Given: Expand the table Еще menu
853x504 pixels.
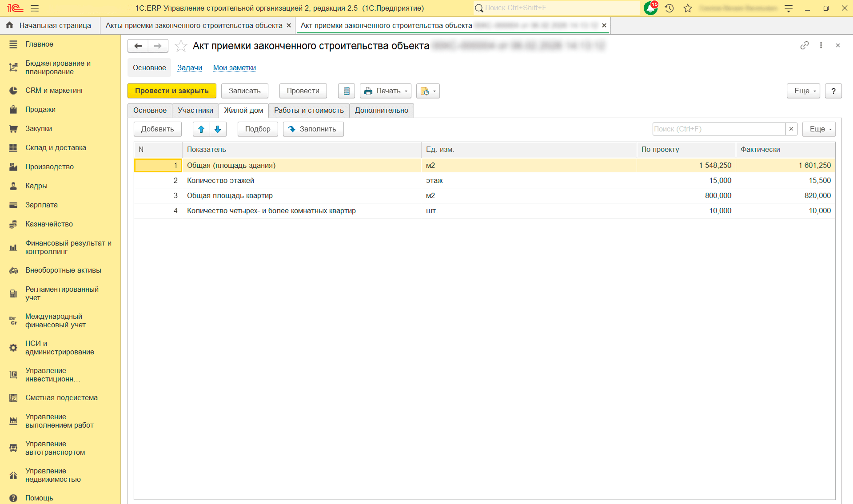Looking at the screenshot, I should coord(819,129).
